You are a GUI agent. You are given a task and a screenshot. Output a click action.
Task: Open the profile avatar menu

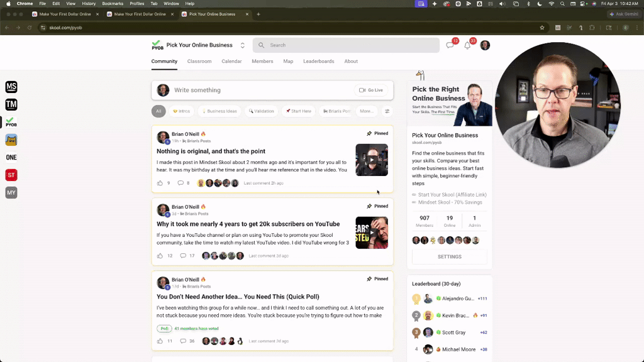coord(485,45)
